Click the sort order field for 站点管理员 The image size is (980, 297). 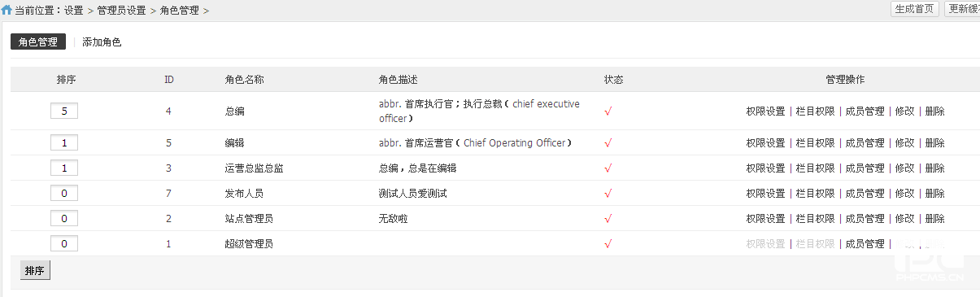click(64, 219)
